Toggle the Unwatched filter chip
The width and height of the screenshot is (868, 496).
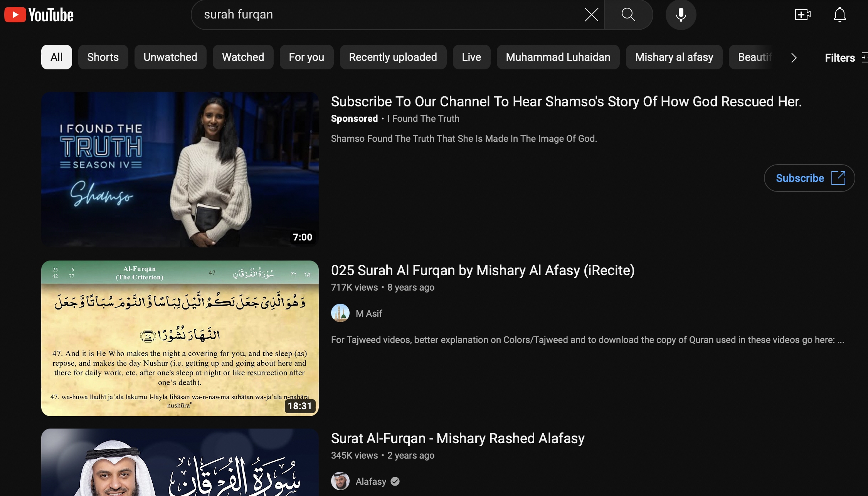click(170, 57)
